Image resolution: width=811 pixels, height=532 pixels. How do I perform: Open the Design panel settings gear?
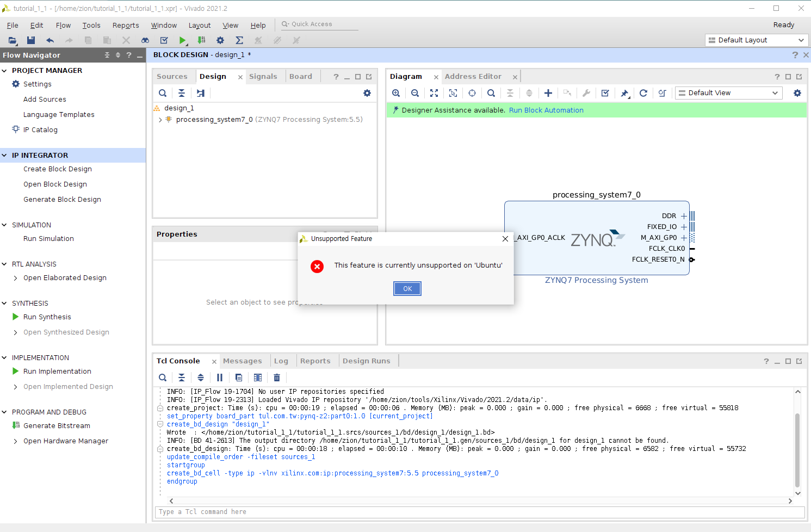click(367, 93)
